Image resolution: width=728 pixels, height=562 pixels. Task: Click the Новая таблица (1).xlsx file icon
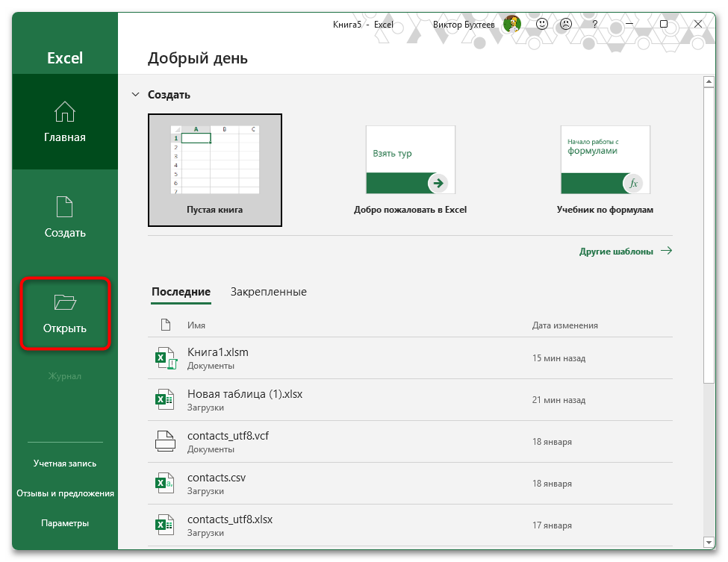point(165,399)
